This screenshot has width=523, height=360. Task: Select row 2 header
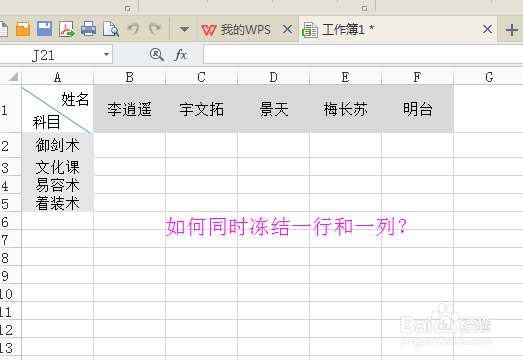pos(11,145)
